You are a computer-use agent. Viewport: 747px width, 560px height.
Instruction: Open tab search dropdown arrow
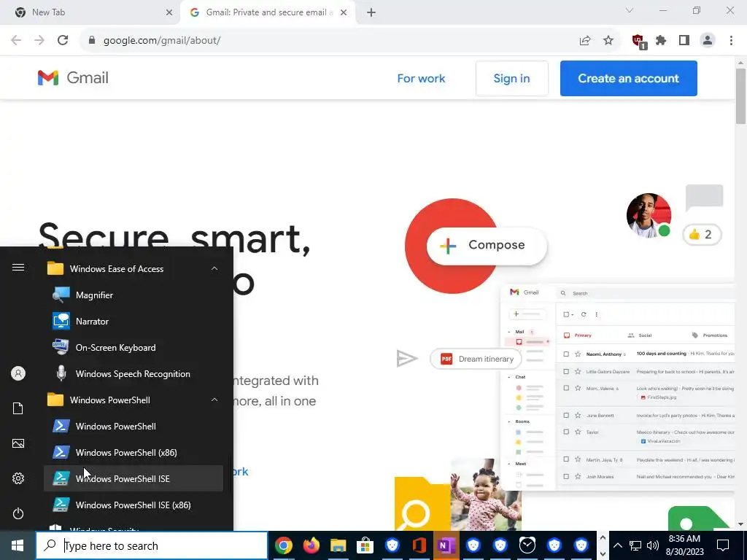pos(630,10)
